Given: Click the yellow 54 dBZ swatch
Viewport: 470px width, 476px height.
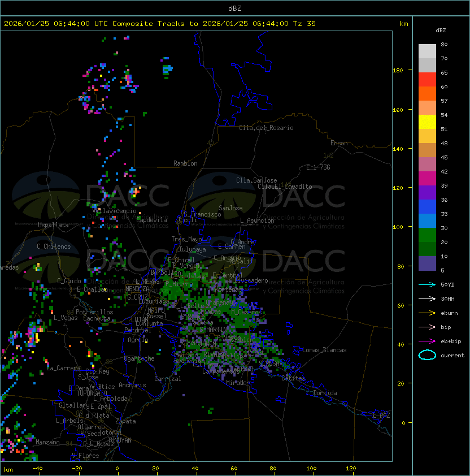Looking at the screenshot, I should coord(427,122).
